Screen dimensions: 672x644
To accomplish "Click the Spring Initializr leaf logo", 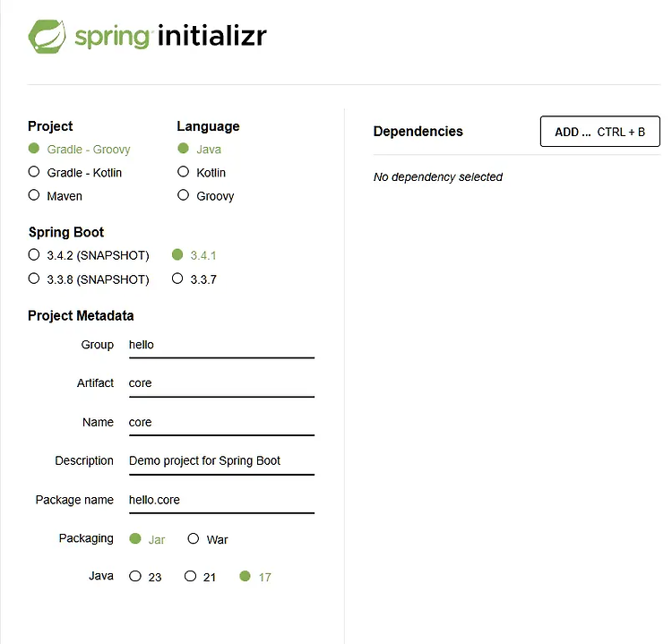I will pos(47,37).
